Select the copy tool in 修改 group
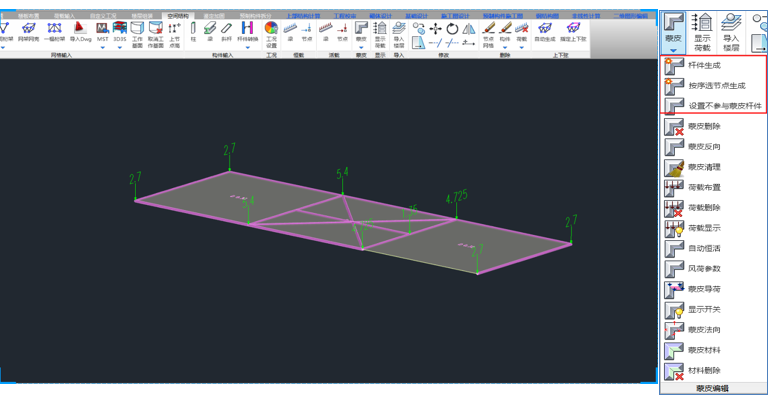Image resolution: width=773 pixels, height=410 pixels. tap(419, 28)
